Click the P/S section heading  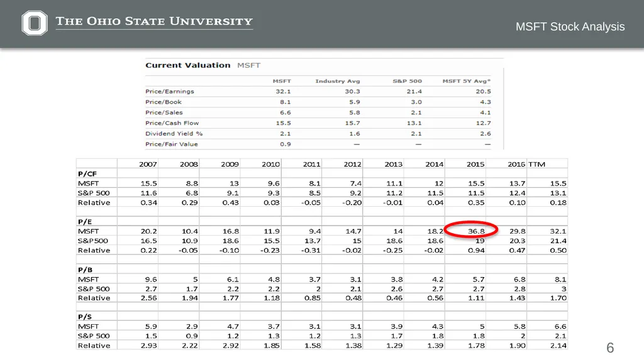(x=85, y=317)
